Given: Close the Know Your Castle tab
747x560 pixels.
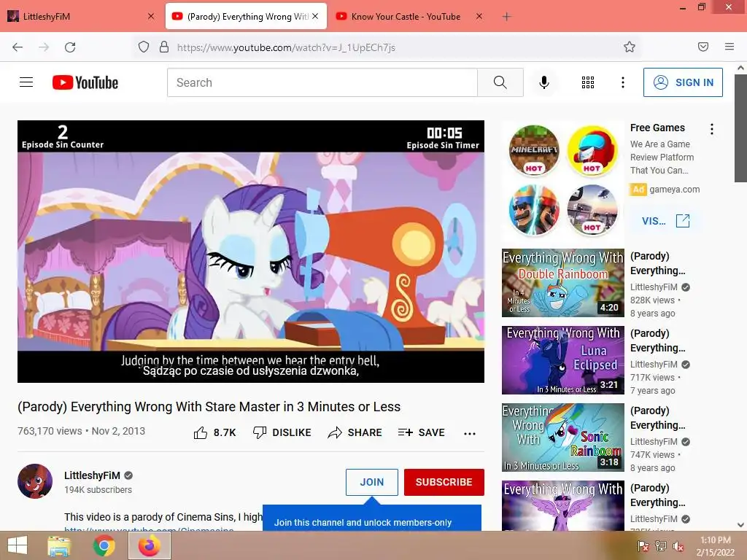Looking at the screenshot, I should coord(479,16).
